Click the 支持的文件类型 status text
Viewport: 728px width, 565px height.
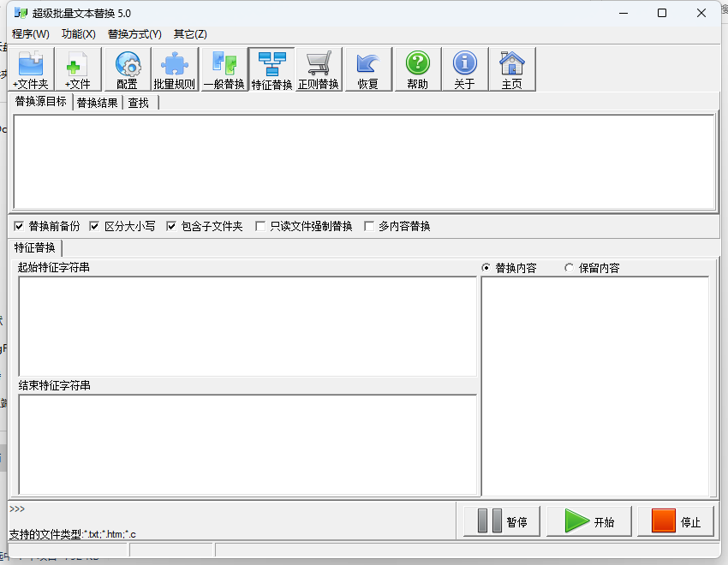(73, 534)
